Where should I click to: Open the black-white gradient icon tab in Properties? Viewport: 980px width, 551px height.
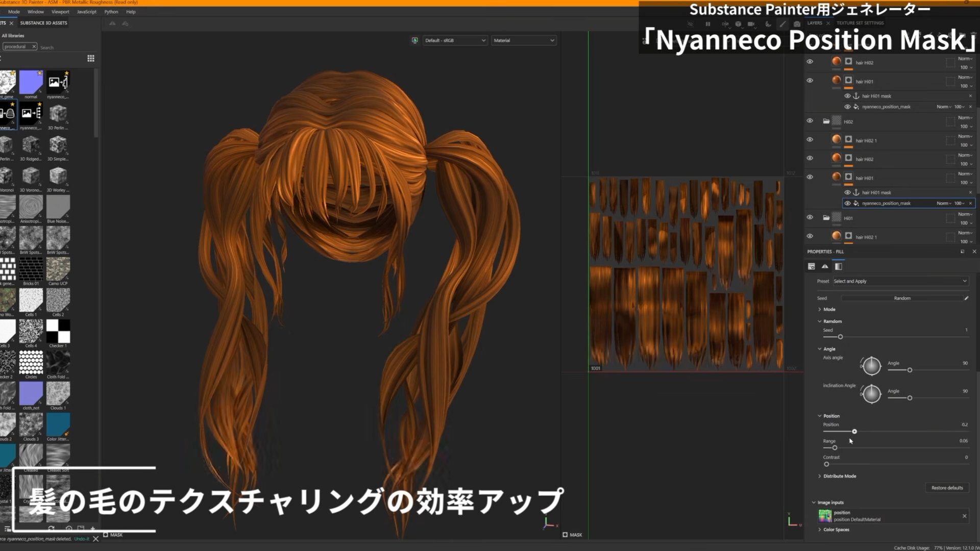point(838,266)
